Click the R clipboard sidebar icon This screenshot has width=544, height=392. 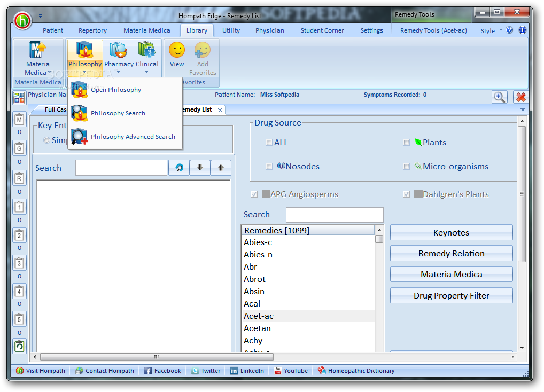point(19,178)
